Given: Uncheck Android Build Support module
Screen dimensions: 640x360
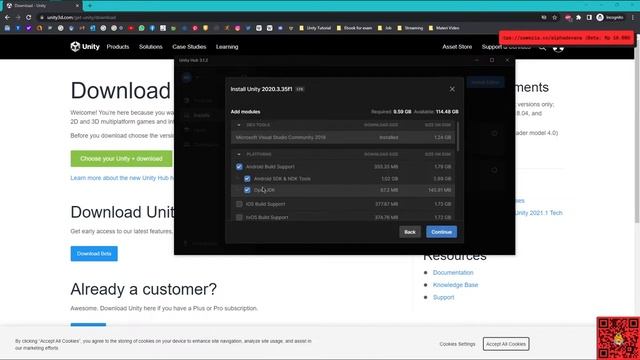Looking at the screenshot, I should click(x=239, y=167).
